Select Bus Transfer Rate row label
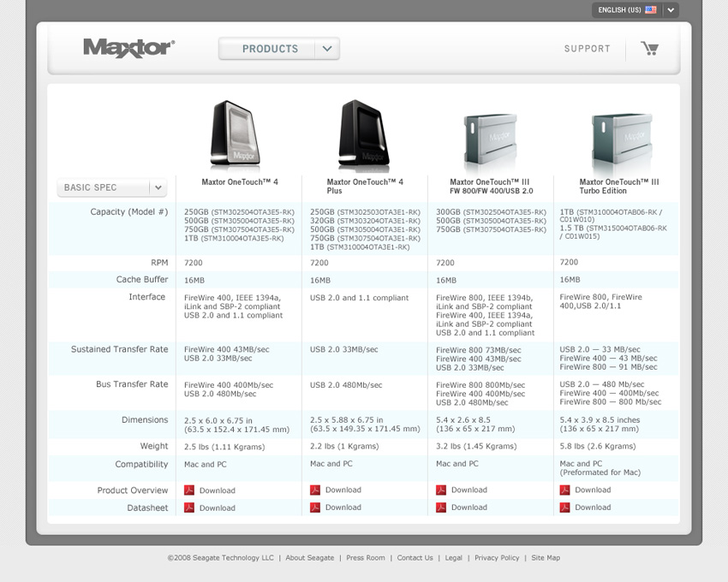The width and height of the screenshot is (728, 582). pyautogui.click(x=132, y=384)
